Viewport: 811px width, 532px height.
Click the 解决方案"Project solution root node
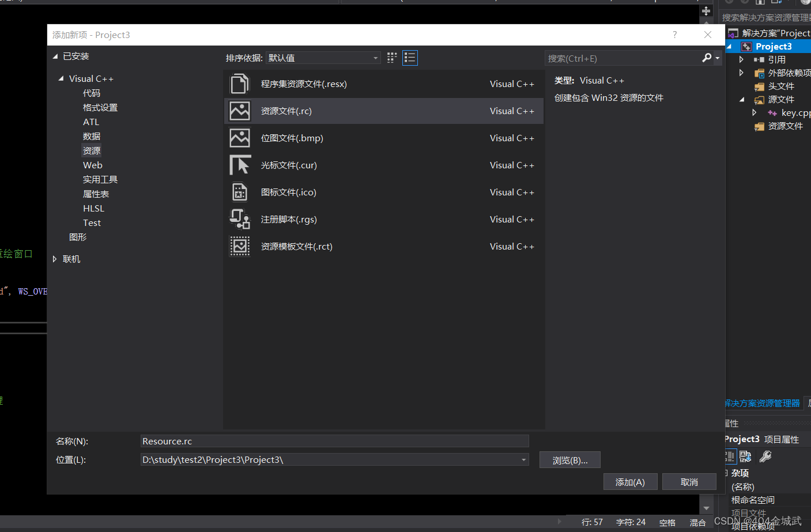[776, 33]
